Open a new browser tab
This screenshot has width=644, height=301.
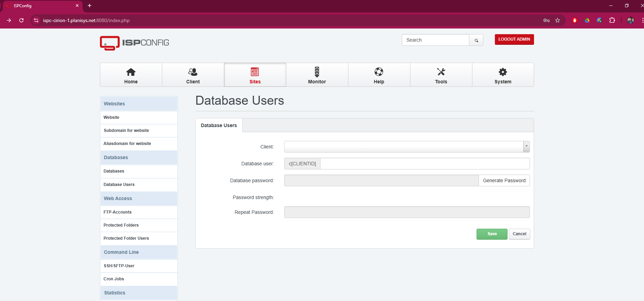pyautogui.click(x=90, y=6)
